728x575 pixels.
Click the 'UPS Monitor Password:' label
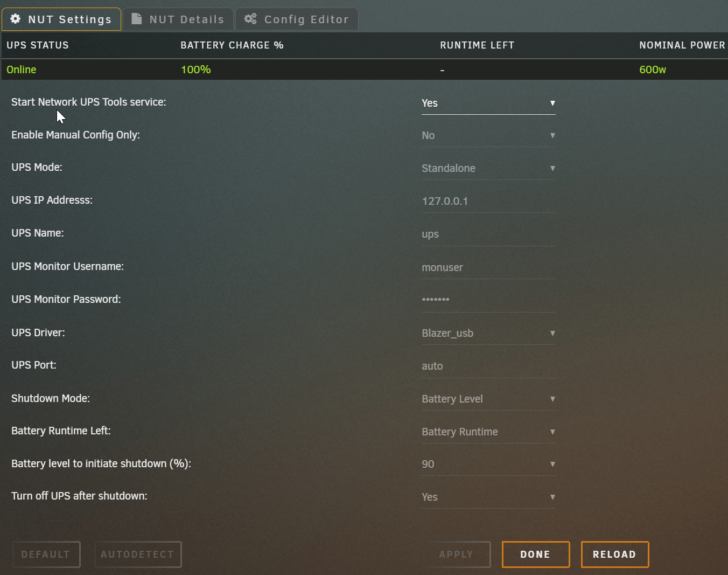pos(66,299)
